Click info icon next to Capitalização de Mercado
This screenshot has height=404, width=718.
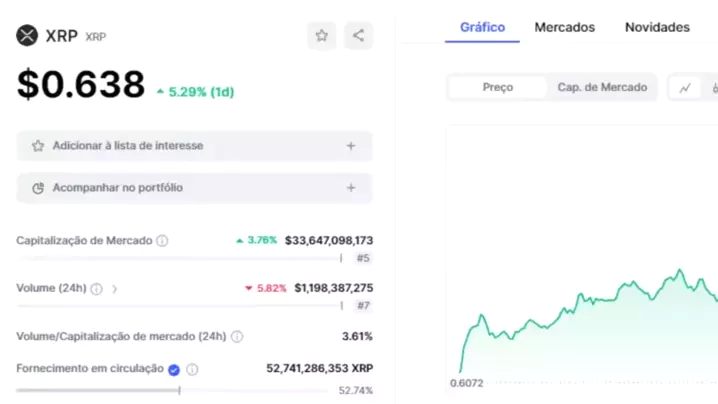coord(162,241)
